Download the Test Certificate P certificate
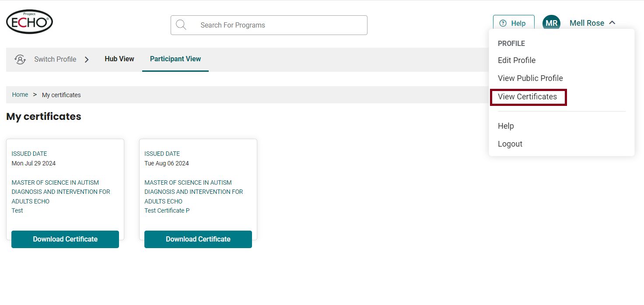Image resolution: width=644 pixels, height=305 pixels. coord(198,239)
